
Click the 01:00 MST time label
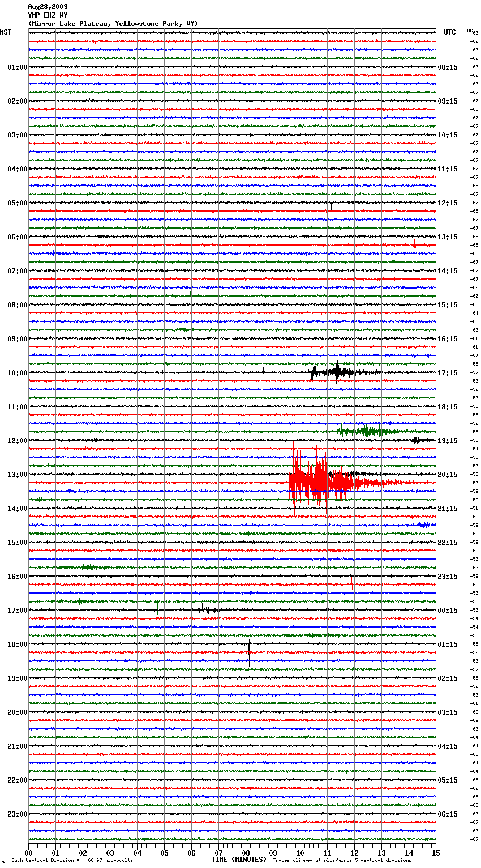pos(18,67)
